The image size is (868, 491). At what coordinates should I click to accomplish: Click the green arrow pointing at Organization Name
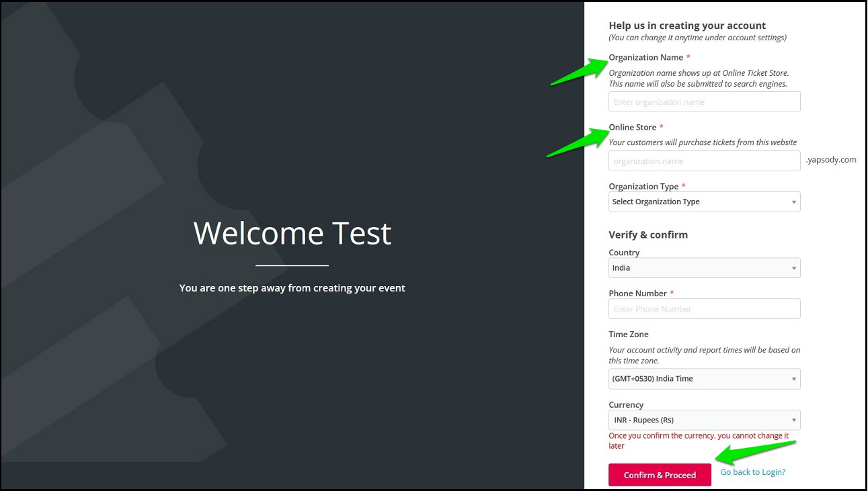pos(580,71)
